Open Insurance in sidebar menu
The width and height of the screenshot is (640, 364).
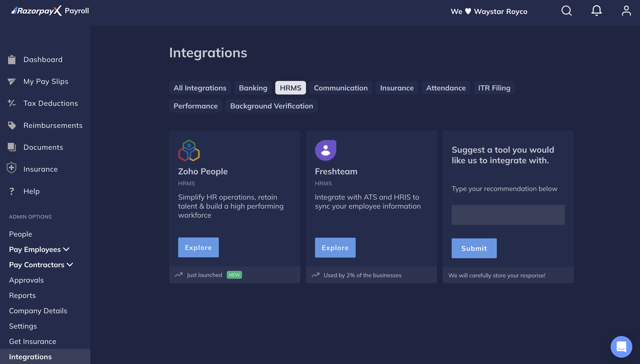(x=41, y=169)
